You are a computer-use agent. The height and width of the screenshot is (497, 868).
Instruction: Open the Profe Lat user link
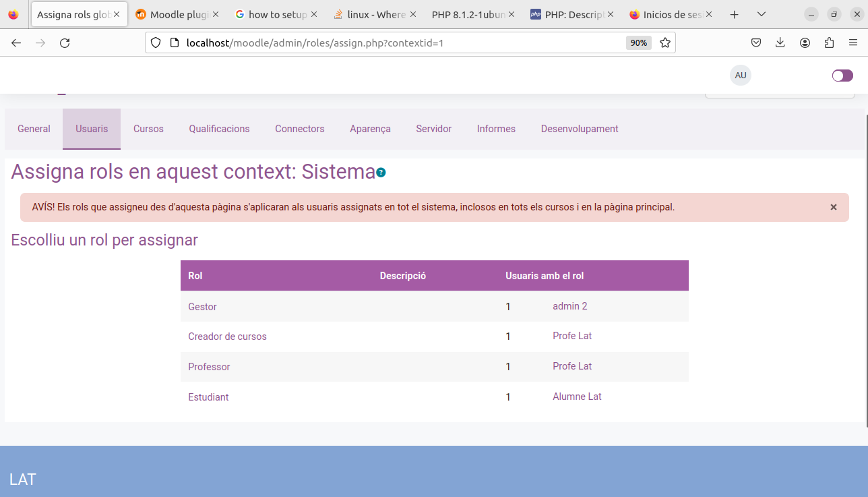coord(571,335)
